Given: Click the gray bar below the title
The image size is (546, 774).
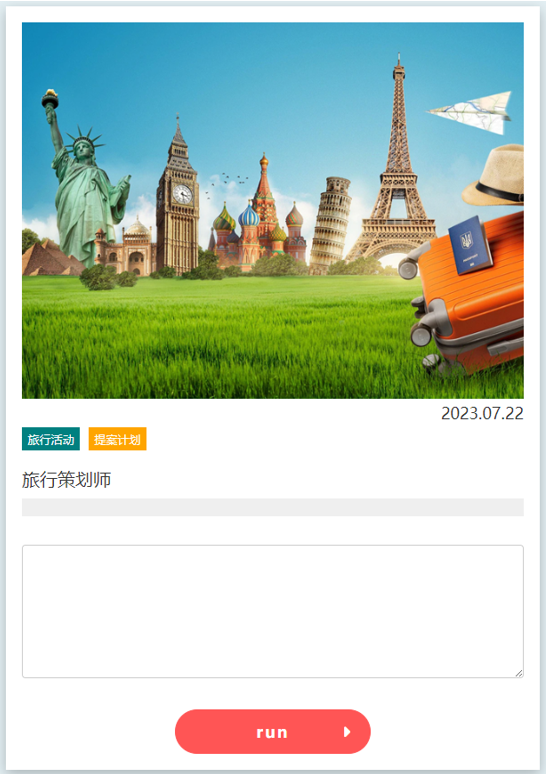Looking at the screenshot, I should coord(273,507).
